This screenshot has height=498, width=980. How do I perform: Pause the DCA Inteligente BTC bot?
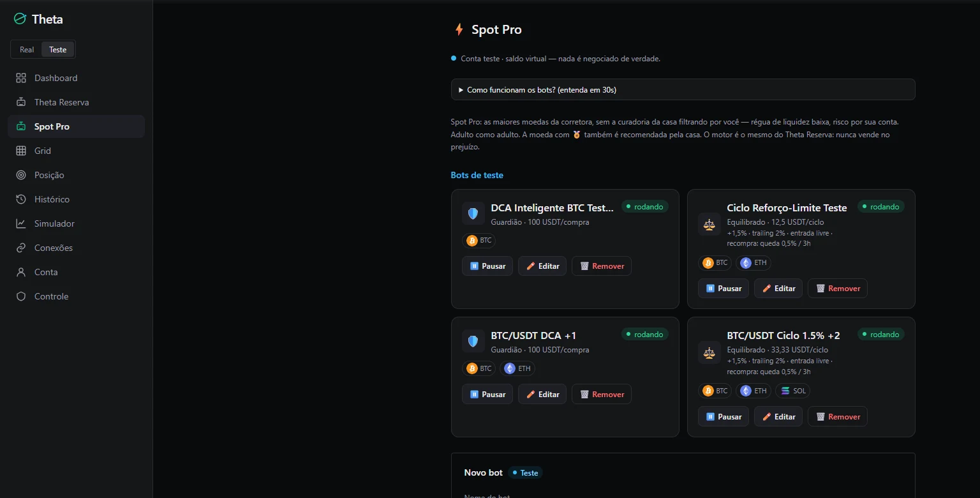[x=487, y=266]
